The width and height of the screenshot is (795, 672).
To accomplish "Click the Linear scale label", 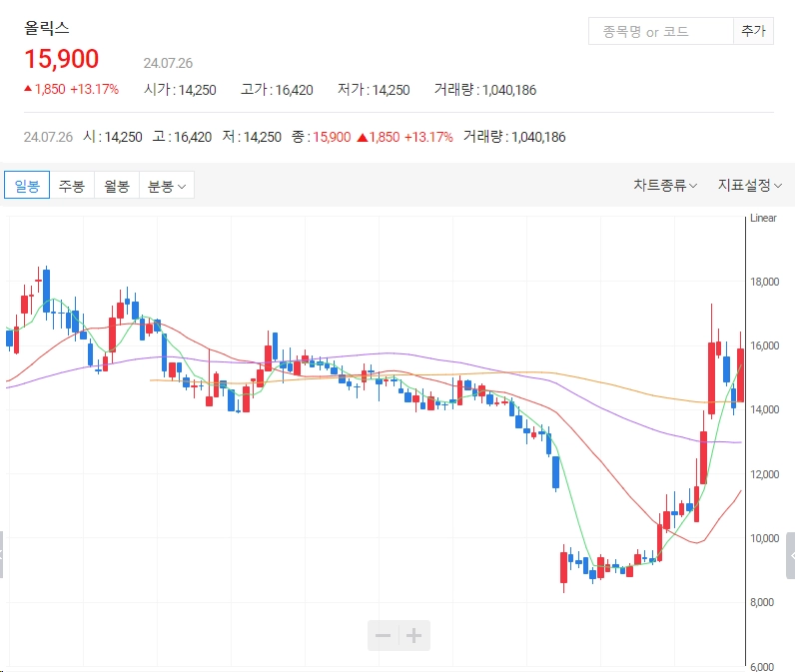I will coord(763,218).
